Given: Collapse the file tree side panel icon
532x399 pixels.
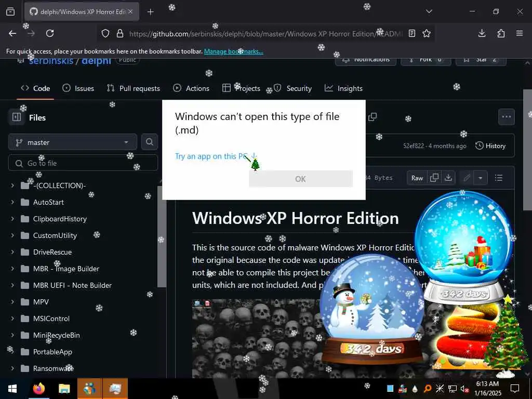Looking at the screenshot, I should pyautogui.click(x=17, y=117).
